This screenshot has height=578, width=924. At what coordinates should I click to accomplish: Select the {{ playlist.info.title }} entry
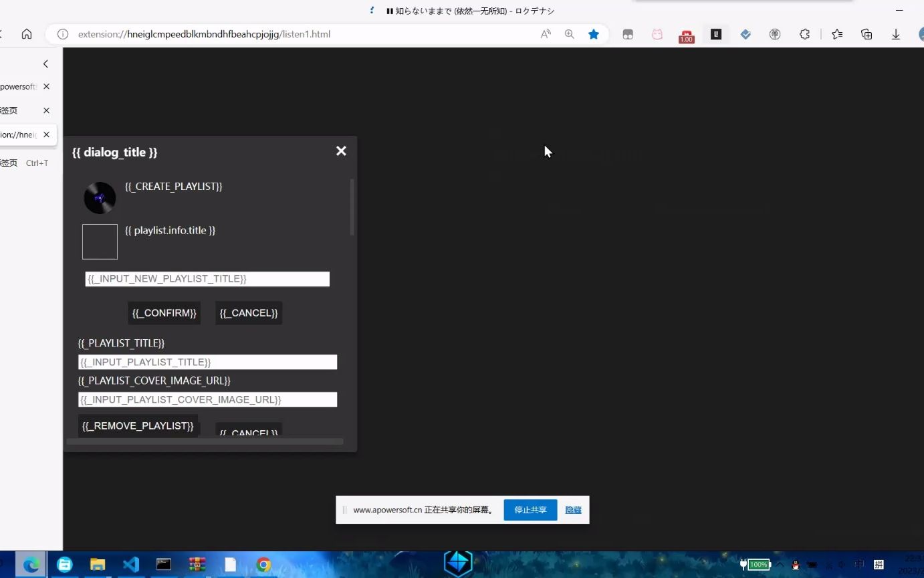(170, 231)
